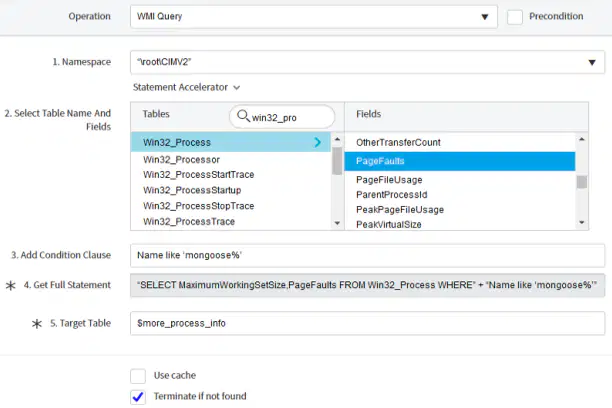Select Win32_ProcessStartup table
Screen dimensions: 612x408
pos(192,190)
